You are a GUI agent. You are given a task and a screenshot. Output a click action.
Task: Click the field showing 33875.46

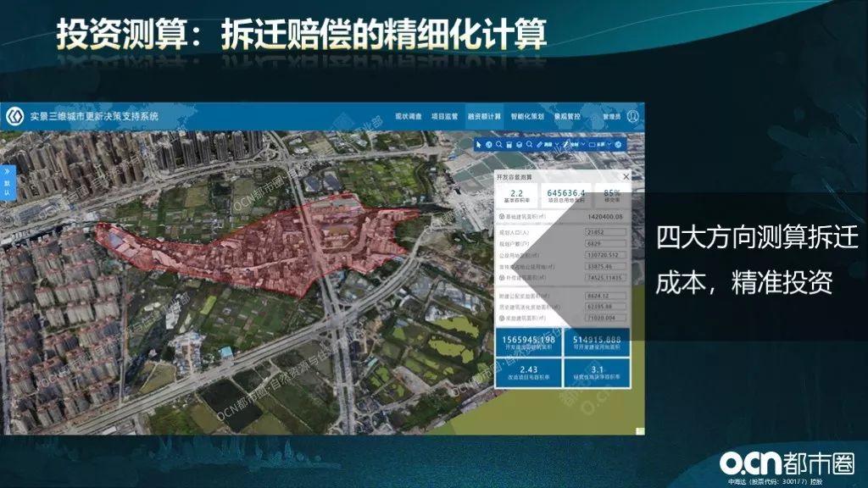(x=606, y=266)
